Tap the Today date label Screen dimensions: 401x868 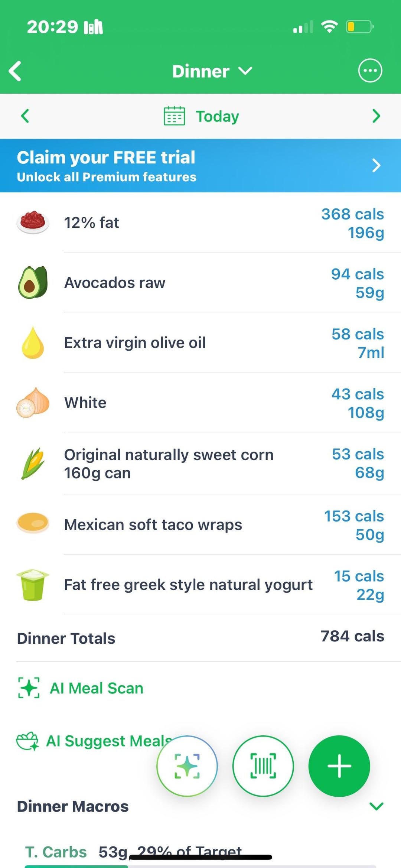(x=217, y=117)
